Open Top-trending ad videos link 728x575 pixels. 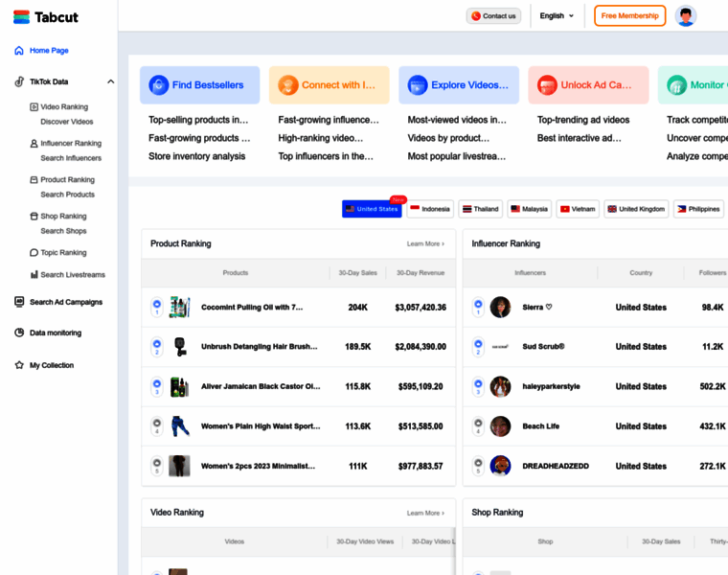pos(583,120)
